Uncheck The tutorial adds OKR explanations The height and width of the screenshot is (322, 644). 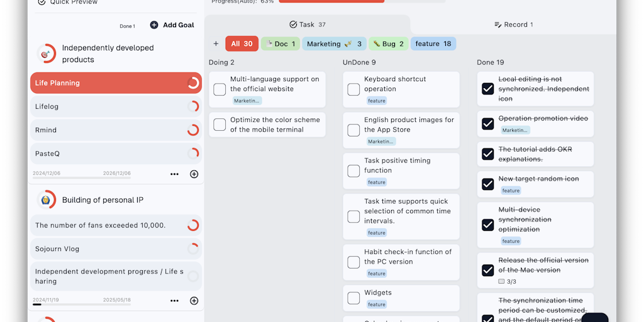tap(487, 154)
